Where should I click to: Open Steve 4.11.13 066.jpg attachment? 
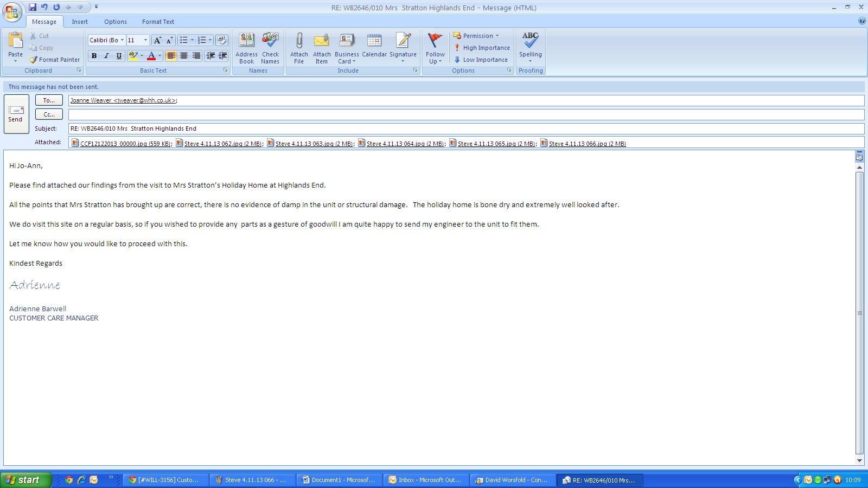(583, 144)
